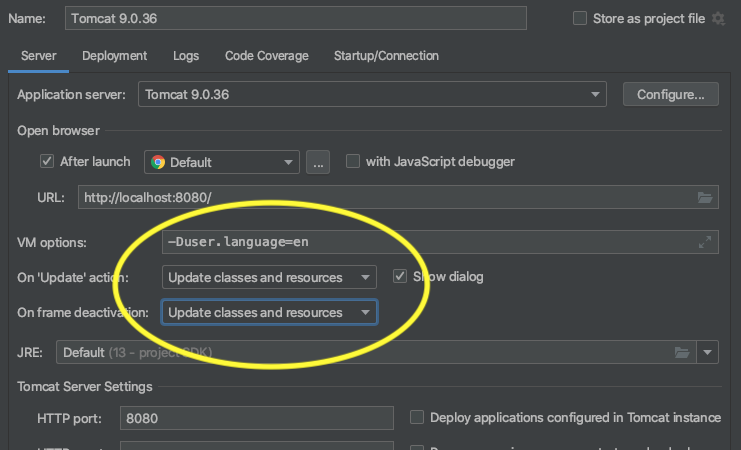The width and height of the screenshot is (741, 450).
Task: Click the HTTP port field showing 8080
Action: point(257,418)
